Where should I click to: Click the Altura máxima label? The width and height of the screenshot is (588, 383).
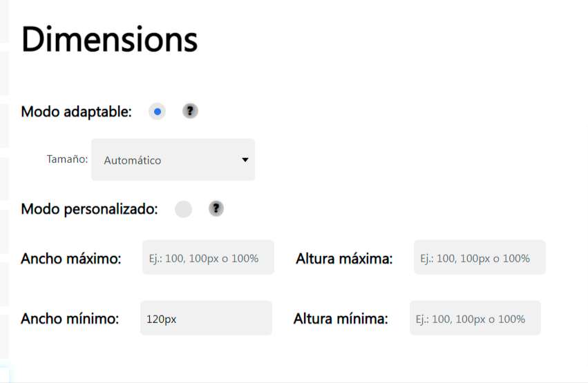(344, 259)
